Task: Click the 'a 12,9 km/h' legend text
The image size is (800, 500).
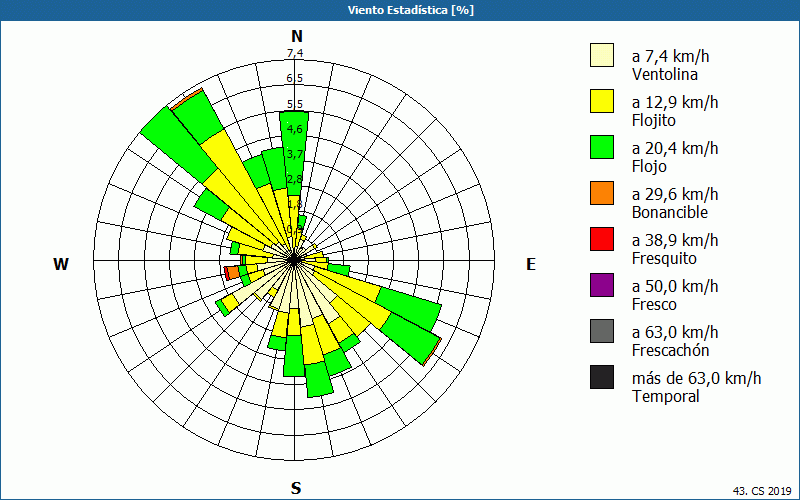Action: (x=675, y=102)
